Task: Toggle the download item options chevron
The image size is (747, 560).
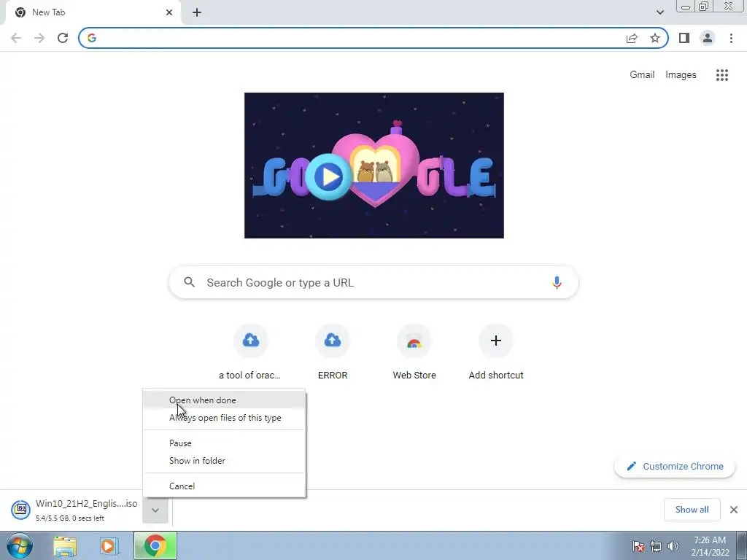Action: 155,510
